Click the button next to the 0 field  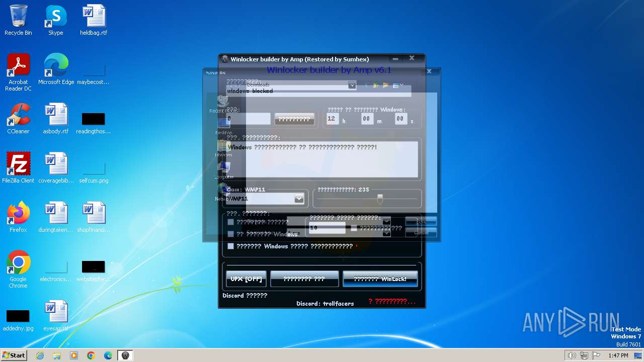tap(294, 119)
